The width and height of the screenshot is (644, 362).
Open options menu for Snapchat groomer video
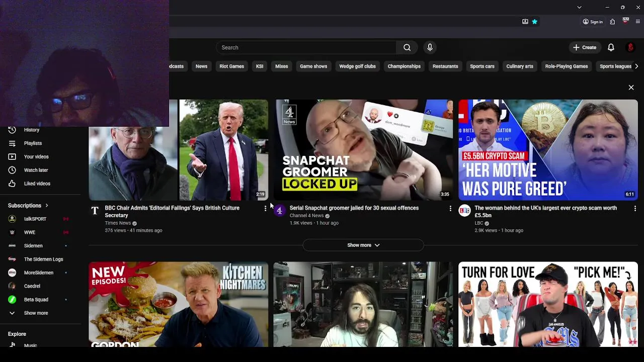pos(450,208)
